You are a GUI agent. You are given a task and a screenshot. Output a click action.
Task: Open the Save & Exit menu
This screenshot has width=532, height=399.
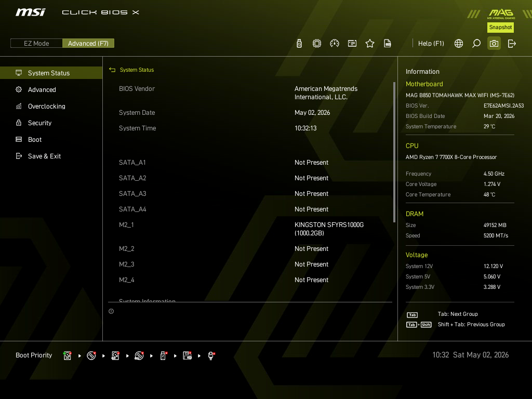pos(51,156)
